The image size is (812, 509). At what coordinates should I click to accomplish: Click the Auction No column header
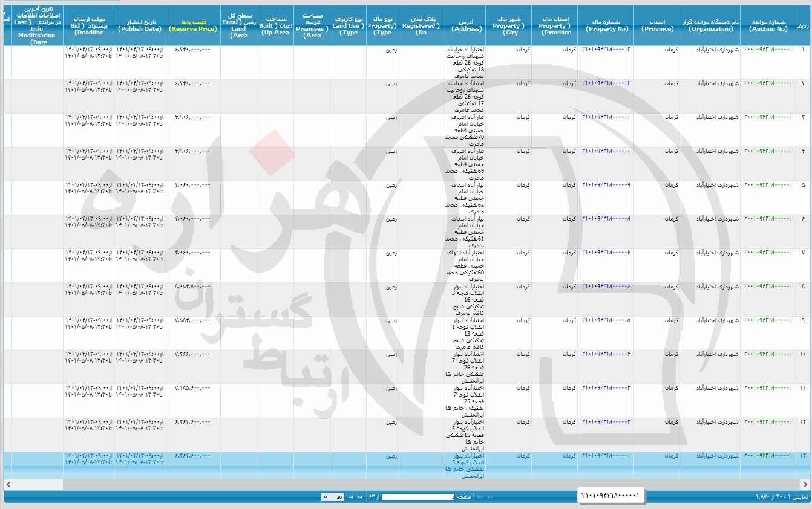(x=767, y=25)
